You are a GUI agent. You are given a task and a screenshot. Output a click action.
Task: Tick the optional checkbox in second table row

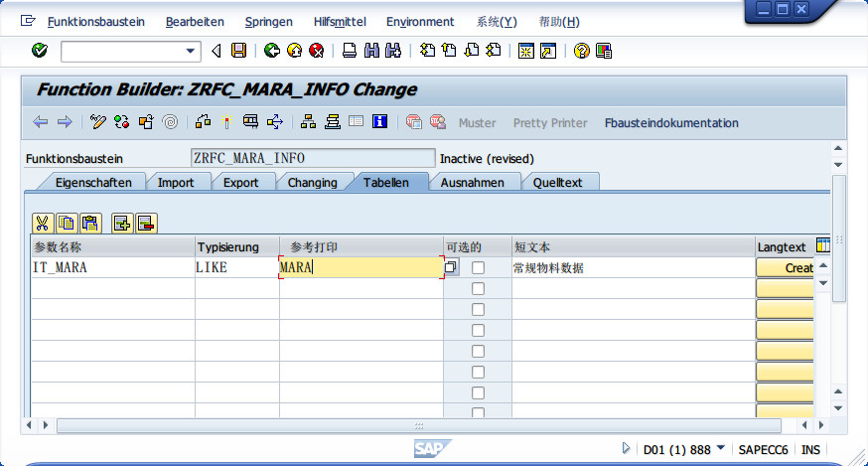[x=478, y=289]
